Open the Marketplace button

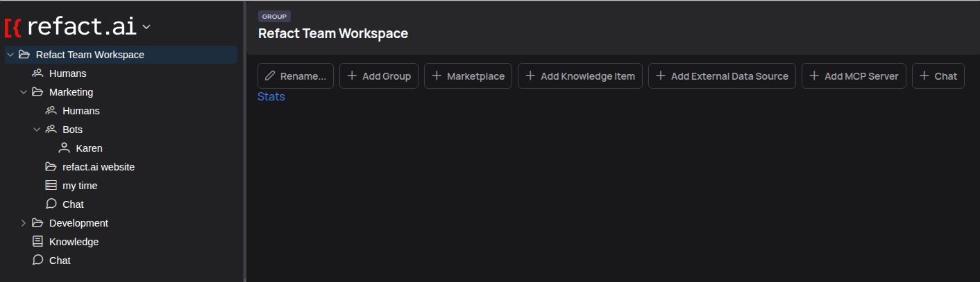(468, 76)
